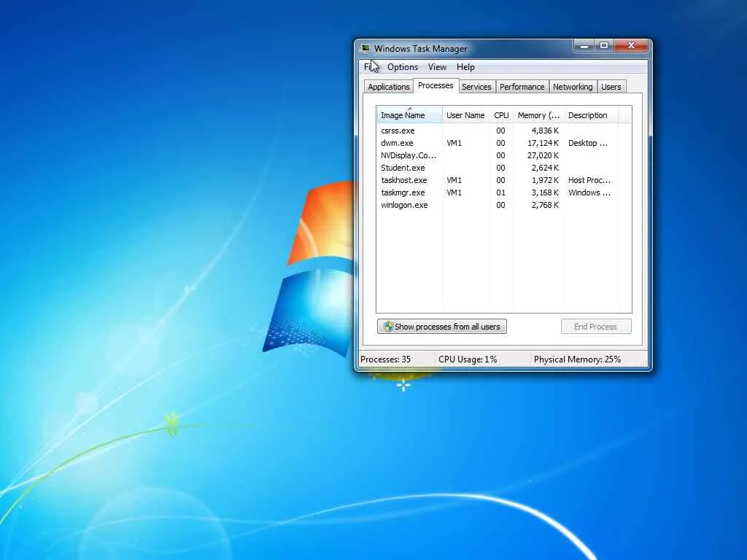The height and width of the screenshot is (560, 747).
Task: Select the dwm.exe process row
Action: [503, 143]
